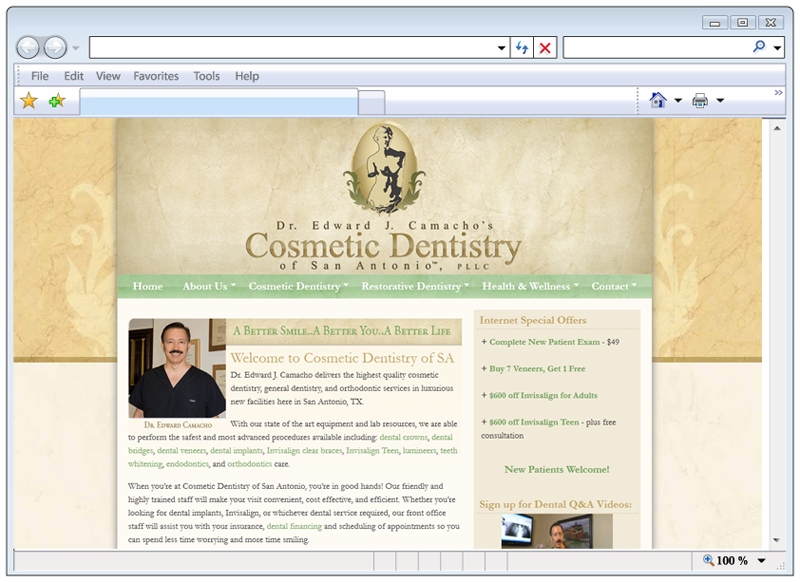Click the Refresh arrows icon
Image resolution: width=800 pixels, height=582 pixels.
521,48
